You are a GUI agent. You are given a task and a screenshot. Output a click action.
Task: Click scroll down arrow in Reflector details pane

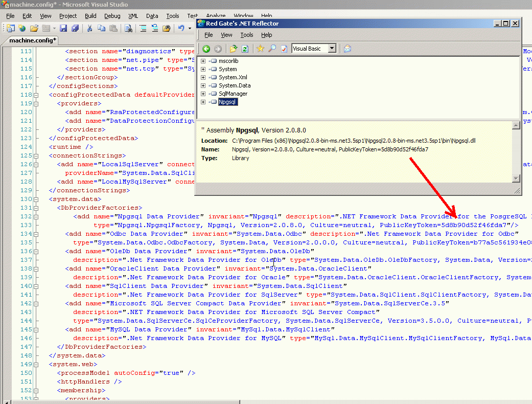click(x=516, y=178)
